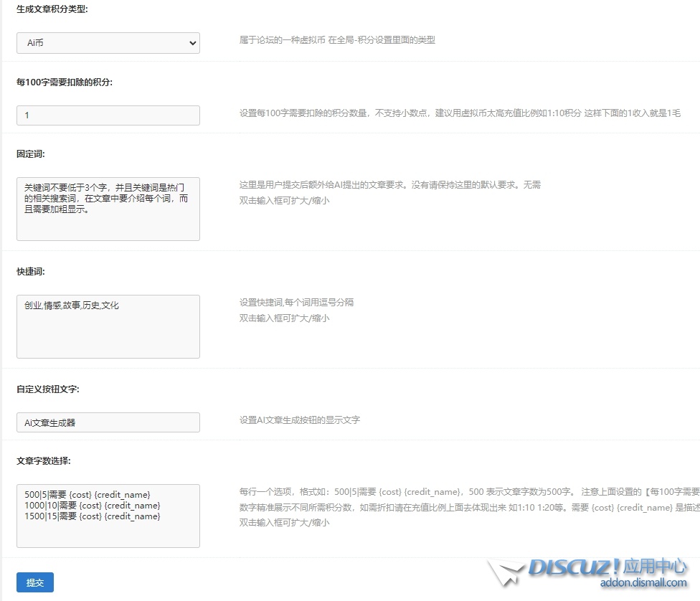Click the Discuz paper plane logo icon

(x=506, y=572)
